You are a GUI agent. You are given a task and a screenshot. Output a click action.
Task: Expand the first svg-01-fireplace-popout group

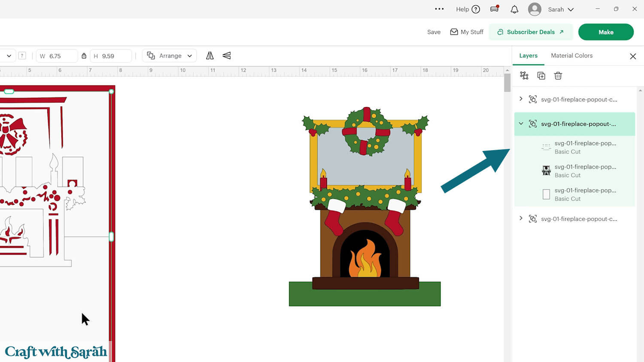click(521, 99)
